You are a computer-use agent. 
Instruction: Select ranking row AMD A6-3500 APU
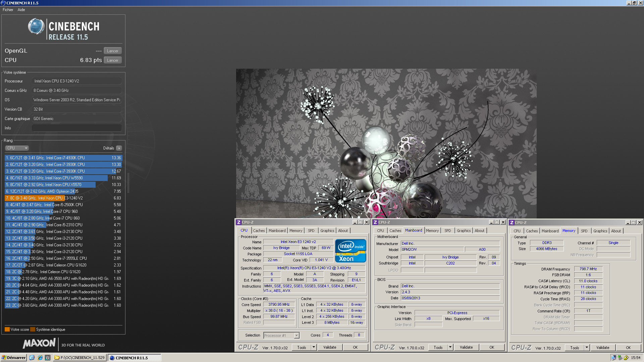pyautogui.click(x=63, y=279)
